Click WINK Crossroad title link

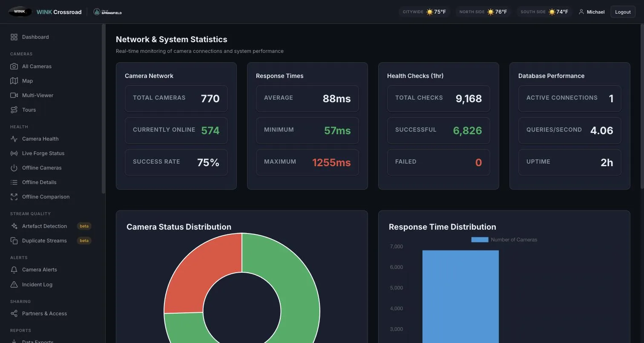[x=59, y=12]
